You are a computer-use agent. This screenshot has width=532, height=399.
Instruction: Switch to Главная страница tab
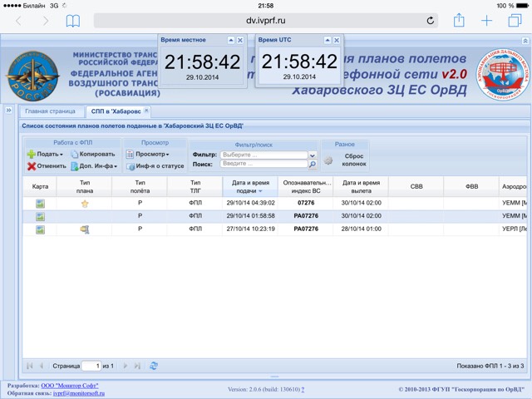coord(50,111)
